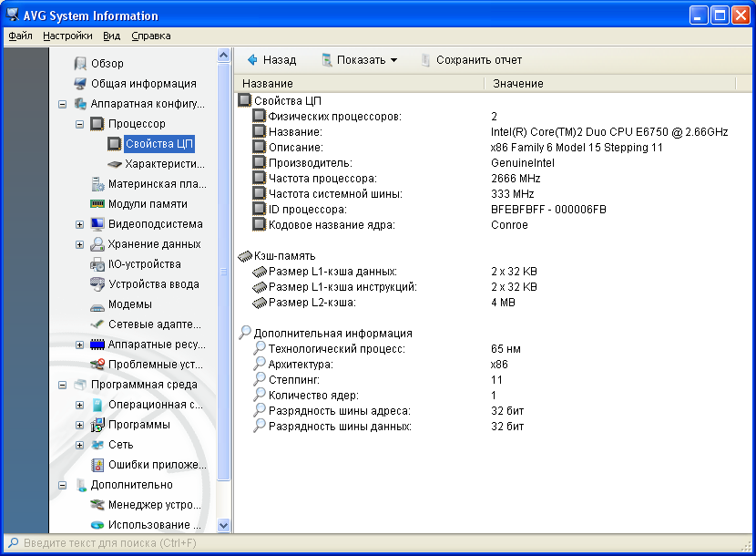The image size is (756, 556).
Task: Click the Процессор chip icon
Action: tap(97, 124)
